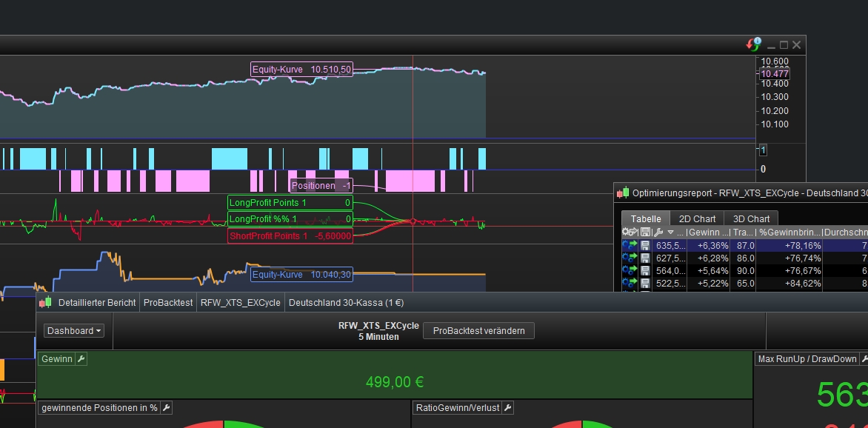This screenshot has width=868, height=428.
Task: Click the 10.477 price axis marker
Action: point(775,74)
